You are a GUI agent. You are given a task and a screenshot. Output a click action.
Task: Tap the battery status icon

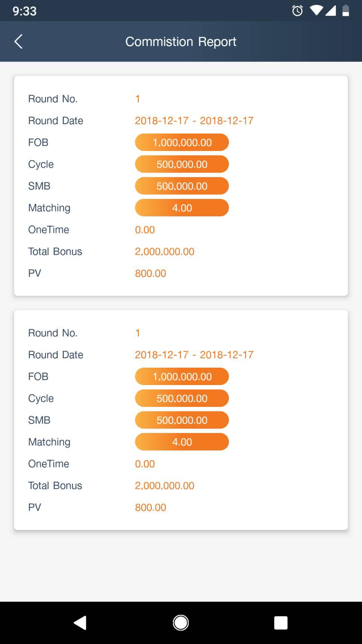coord(345,11)
